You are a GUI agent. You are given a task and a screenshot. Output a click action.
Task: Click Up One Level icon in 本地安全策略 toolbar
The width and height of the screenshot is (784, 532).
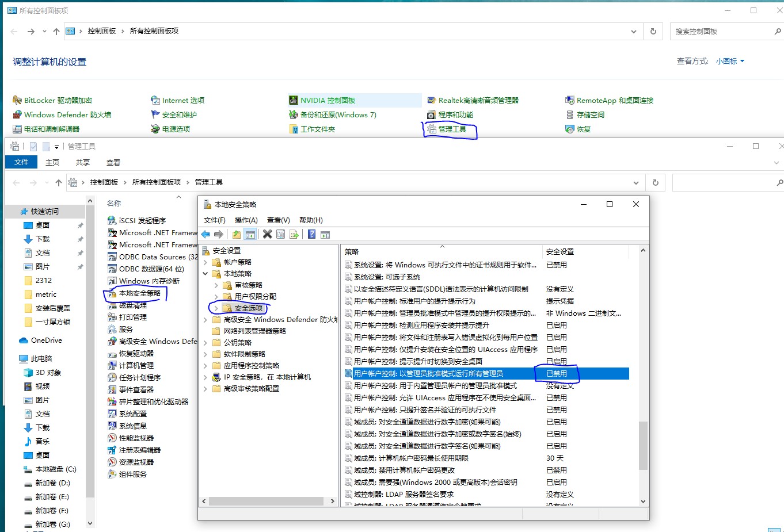[x=236, y=234]
